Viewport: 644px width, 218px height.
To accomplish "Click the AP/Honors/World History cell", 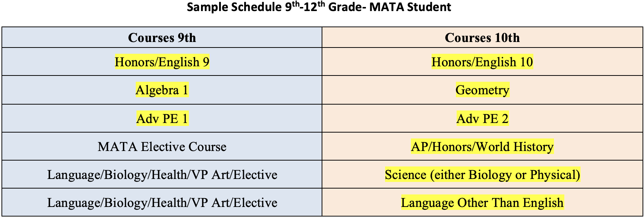I will click(x=482, y=147).
